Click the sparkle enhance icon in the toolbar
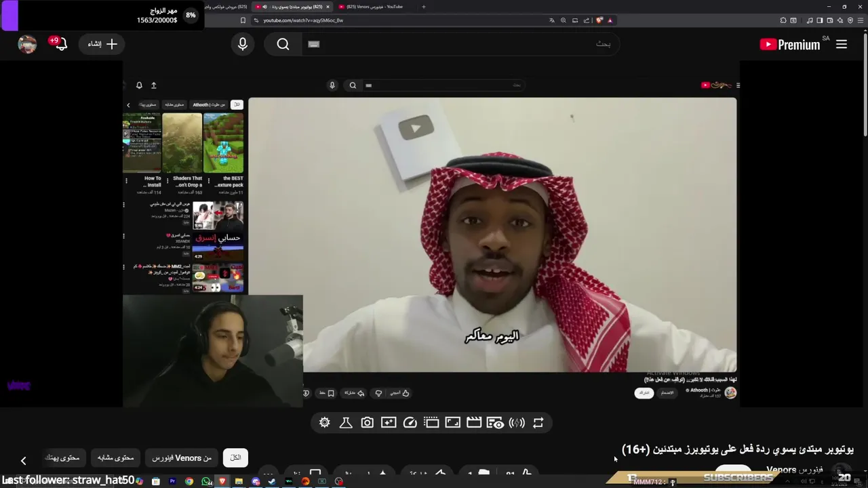The height and width of the screenshot is (488, 868). pos(389,423)
